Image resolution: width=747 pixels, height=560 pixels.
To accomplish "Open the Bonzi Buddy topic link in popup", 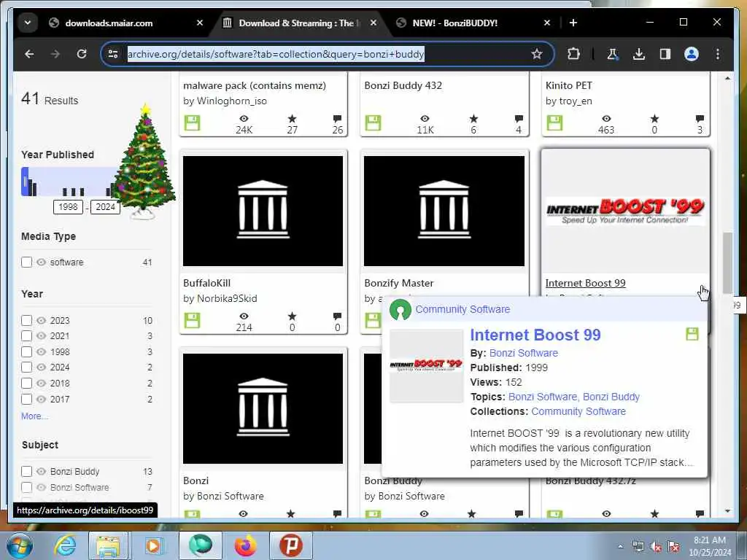I will pyautogui.click(x=611, y=397).
